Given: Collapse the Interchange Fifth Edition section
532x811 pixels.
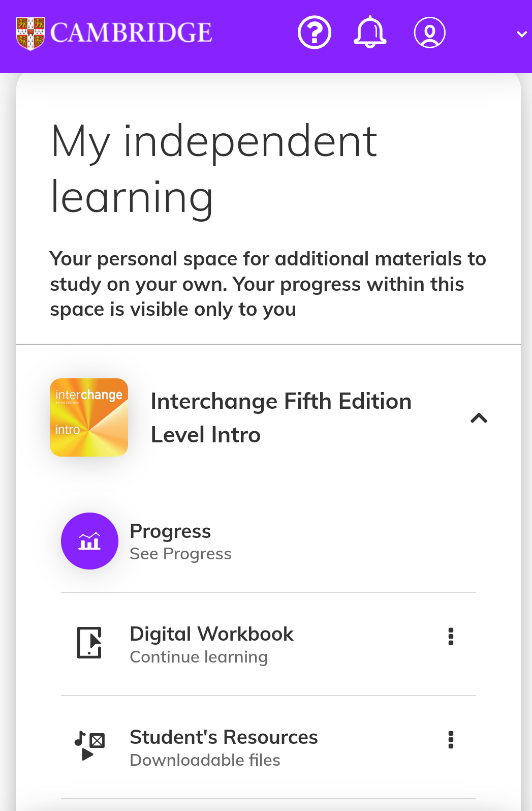Looking at the screenshot, I should point(479,418).
